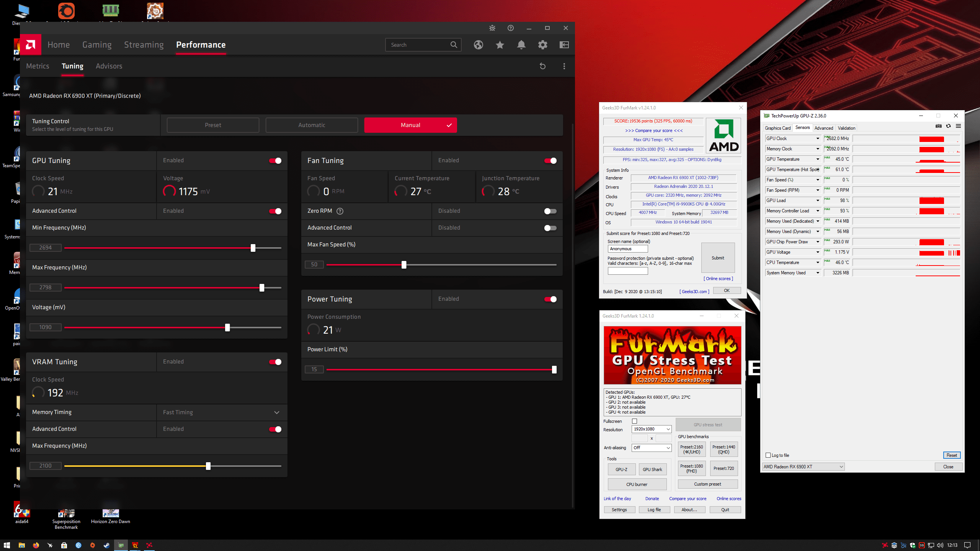Open File Explorer from the taskbar
This screenshot has width=980, height=551.
[x=21, y=545]
